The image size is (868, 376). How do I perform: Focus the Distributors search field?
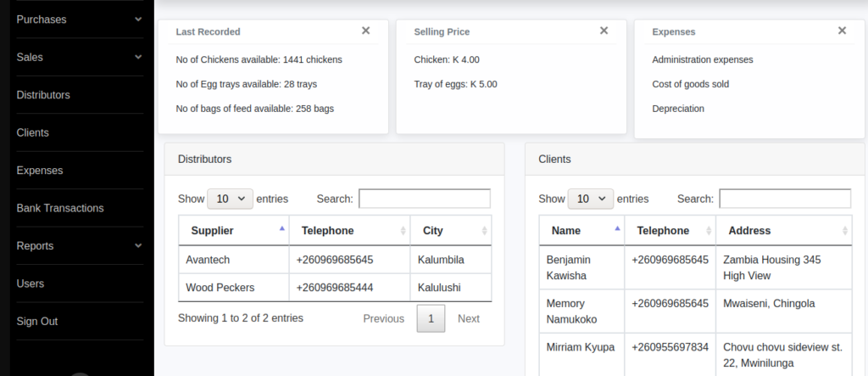425,199
